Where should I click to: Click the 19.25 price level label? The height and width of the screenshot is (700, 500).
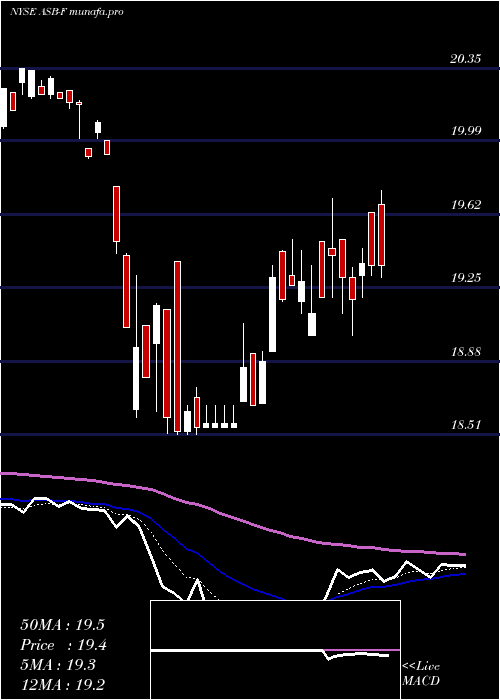coord(466,278)
